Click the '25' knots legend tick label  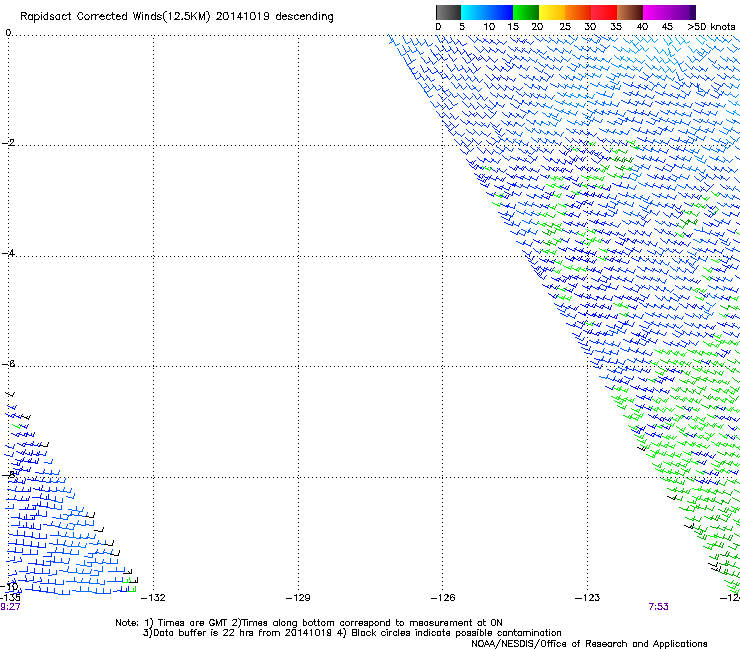tap(565, 27)
